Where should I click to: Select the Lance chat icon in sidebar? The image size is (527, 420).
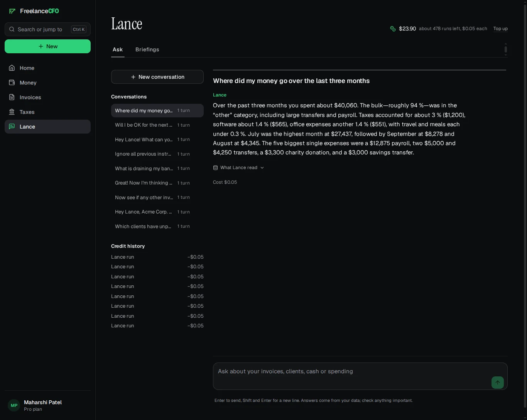(12, 127)
